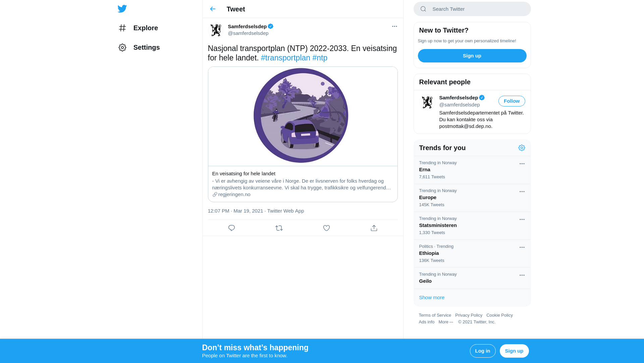Go back using the left arrow
644x363 pixels.
tap(213, 9)
